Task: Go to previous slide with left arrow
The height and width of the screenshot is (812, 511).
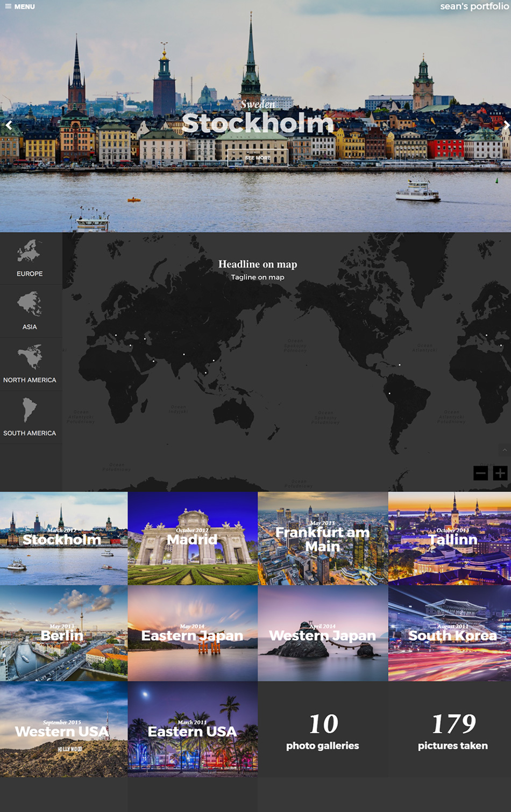Action: click(9, 125)
